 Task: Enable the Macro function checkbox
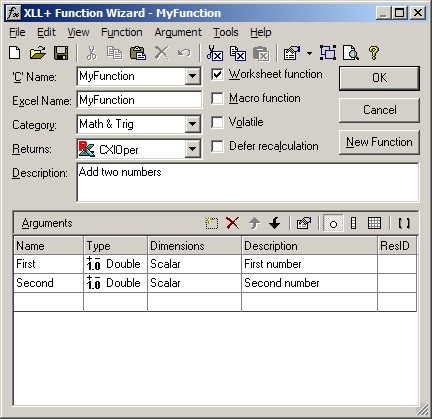[217, 98]
